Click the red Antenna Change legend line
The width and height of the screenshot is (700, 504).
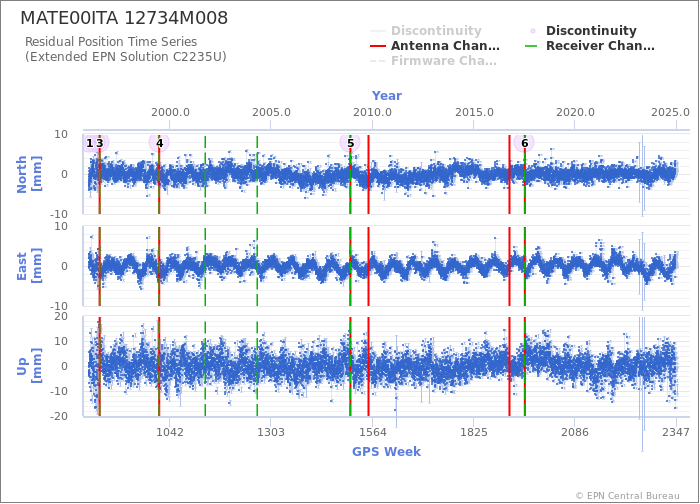[378, 46]
